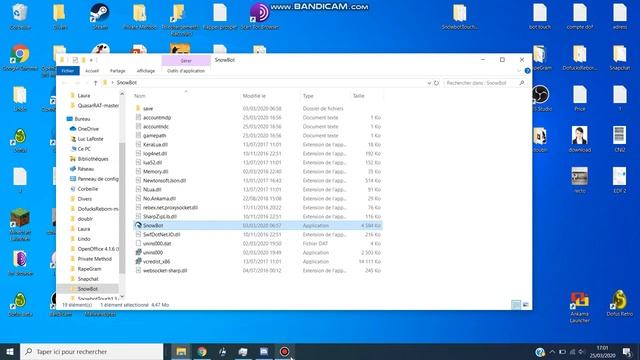Open the download image on desktop

coord(580,139)
